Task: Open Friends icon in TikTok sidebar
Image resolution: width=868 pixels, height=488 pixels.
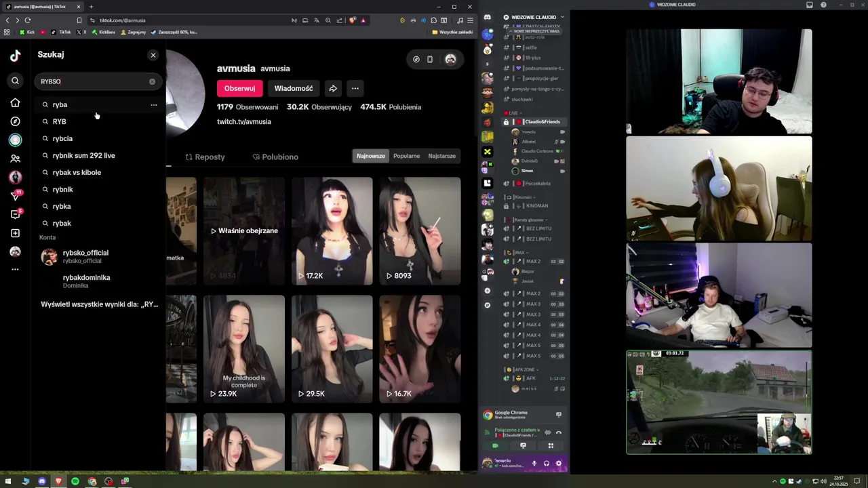Action: [15, 159]
